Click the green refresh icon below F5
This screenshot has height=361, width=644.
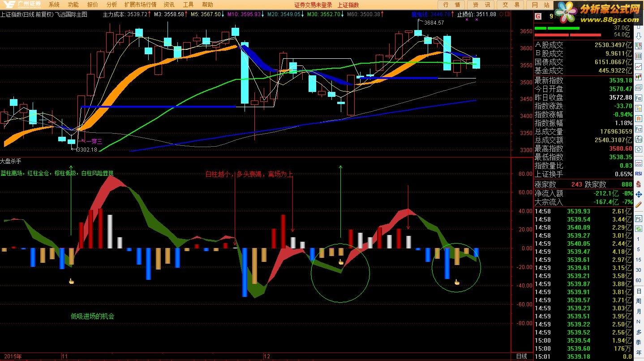coord(639,228)
